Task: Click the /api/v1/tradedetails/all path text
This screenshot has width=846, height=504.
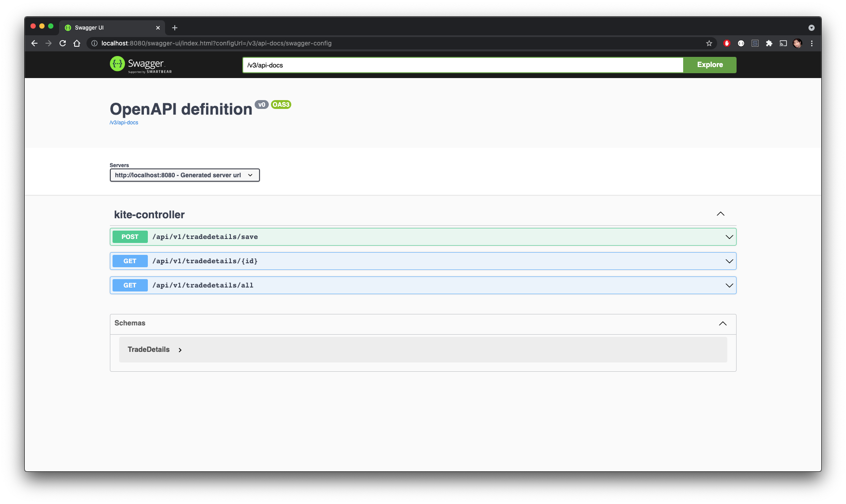Action: coord(203,285)
